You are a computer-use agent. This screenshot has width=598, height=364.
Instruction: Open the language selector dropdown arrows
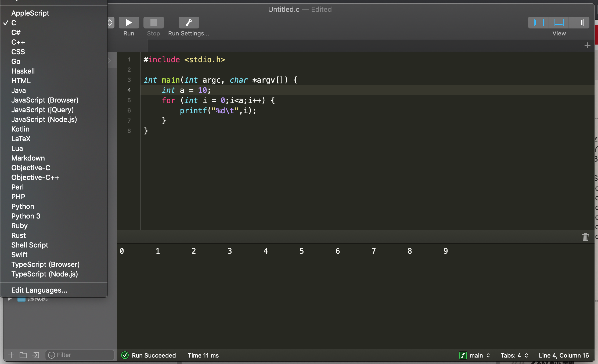coord(110,23)
